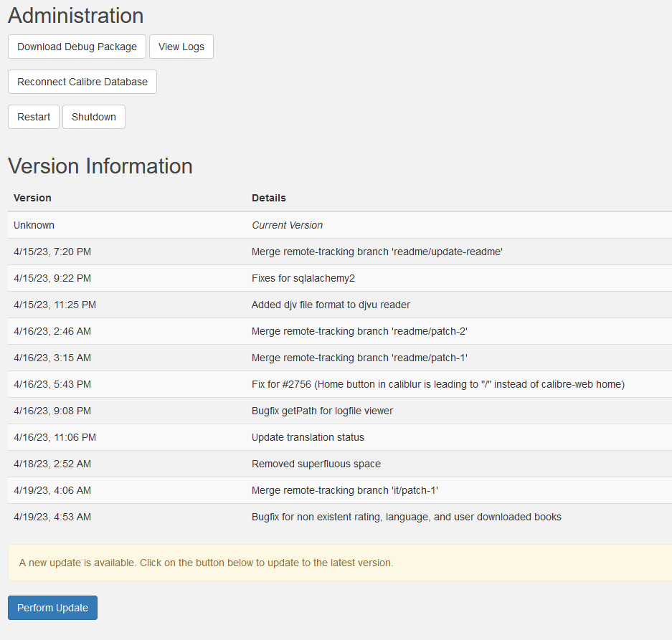Click the Version column header
This screenshot has width=672, height=640.
32,198
